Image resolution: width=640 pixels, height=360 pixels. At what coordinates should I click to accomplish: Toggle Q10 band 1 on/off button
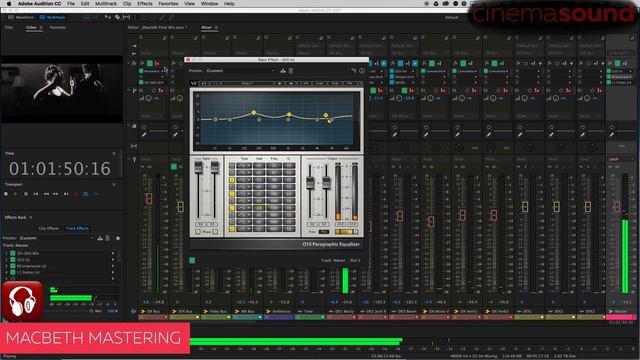[232, 166]
